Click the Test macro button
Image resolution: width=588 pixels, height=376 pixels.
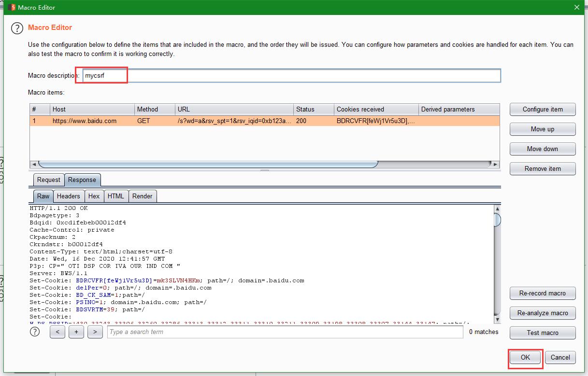pos(542,333)
